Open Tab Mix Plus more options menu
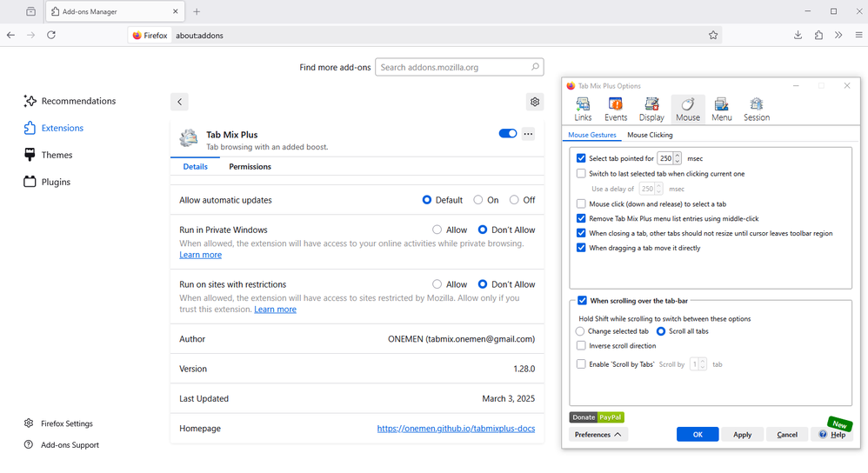 (528, 134)
